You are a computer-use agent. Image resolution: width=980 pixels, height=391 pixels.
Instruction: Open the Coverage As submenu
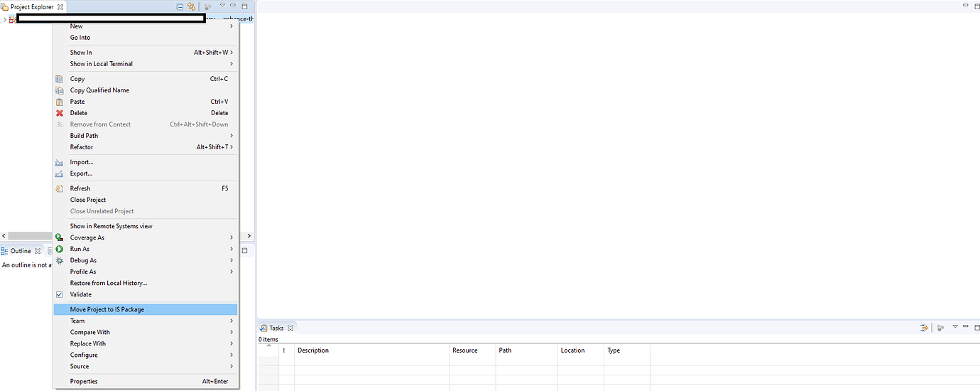[146, 237]
